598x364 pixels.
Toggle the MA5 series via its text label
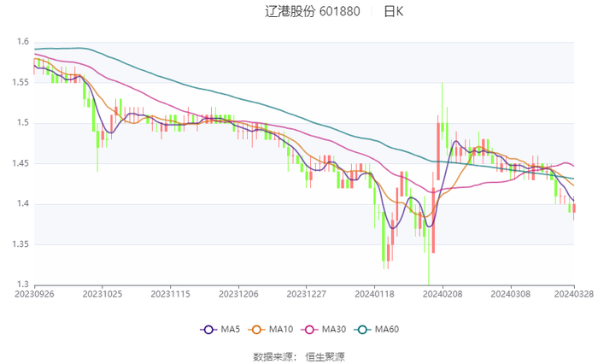click(x=229, y=330)
